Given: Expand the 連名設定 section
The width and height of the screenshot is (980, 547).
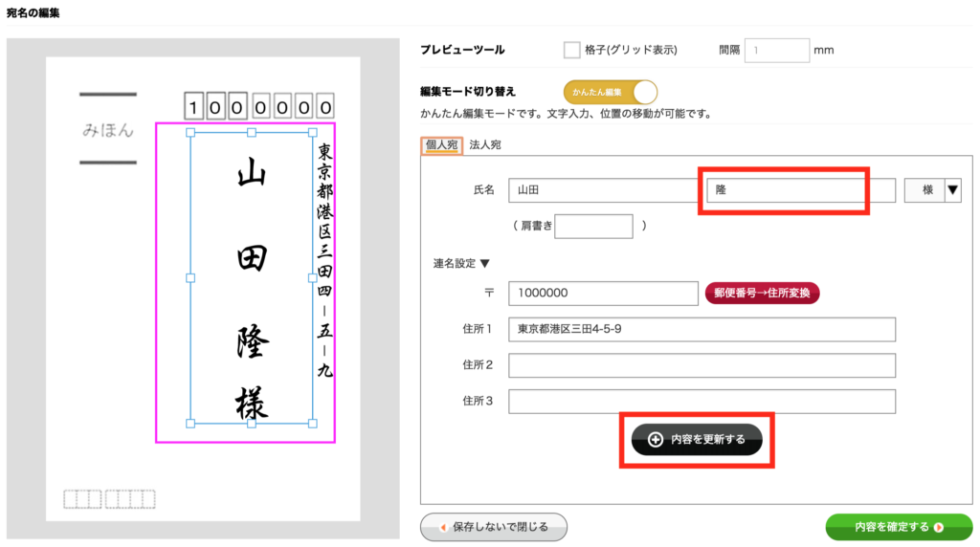Looking at the screenshot, I should (x=461, y=264).
